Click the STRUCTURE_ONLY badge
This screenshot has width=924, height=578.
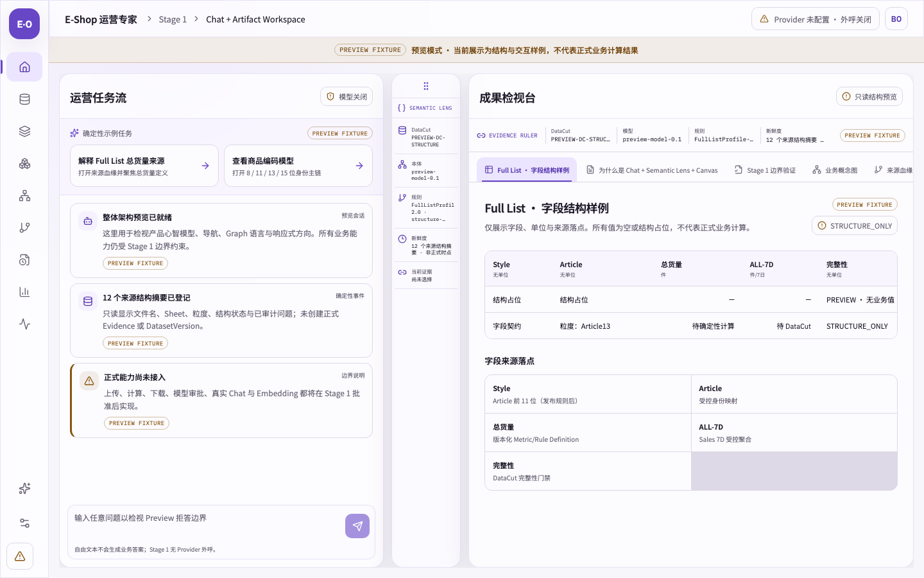click(x=855, y=226)
